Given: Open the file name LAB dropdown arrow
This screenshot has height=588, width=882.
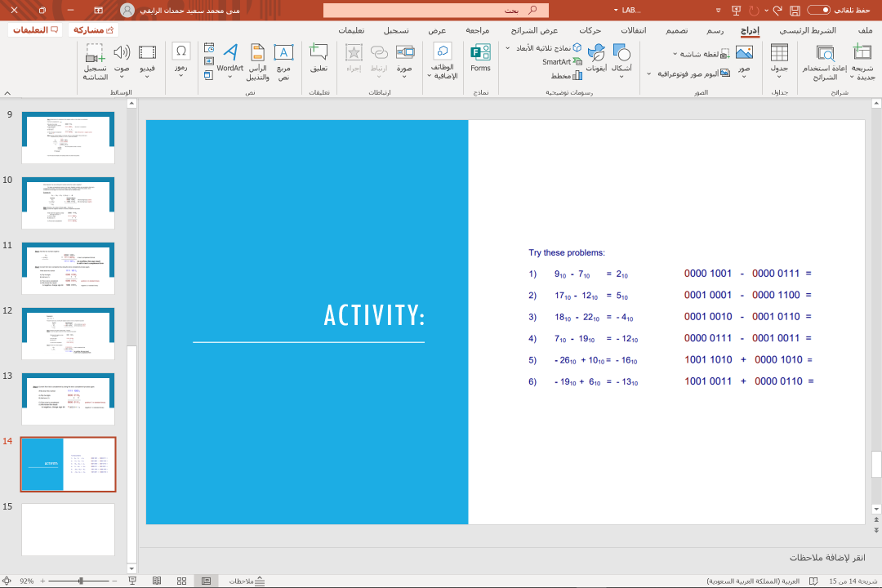Looking at the screenshot, I should point(616,10).
